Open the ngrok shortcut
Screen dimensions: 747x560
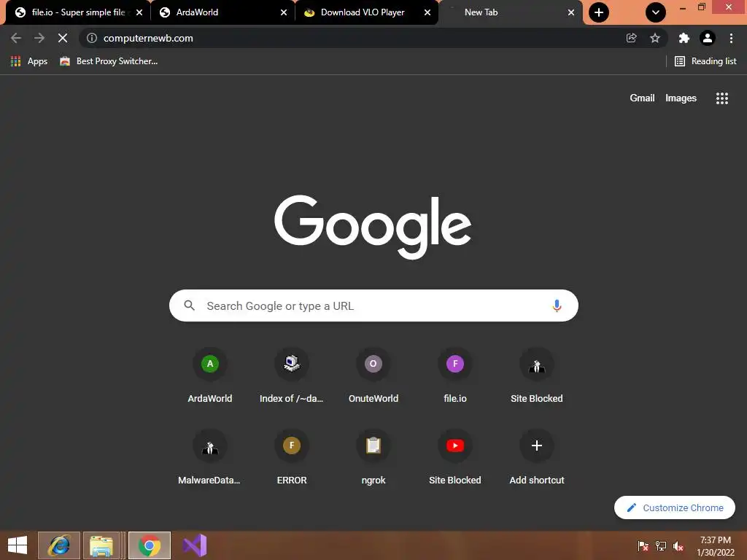[x=373, y=458]
